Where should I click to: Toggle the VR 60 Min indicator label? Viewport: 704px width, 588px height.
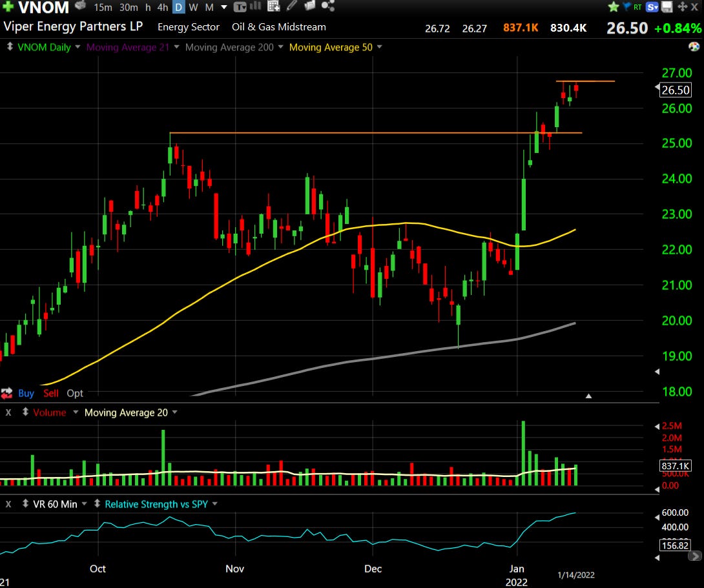click(x=56, y=505)
